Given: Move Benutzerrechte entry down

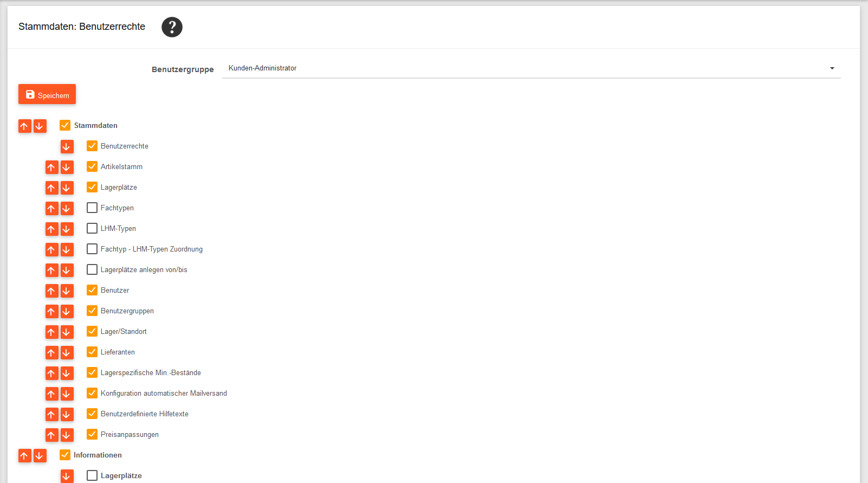Looking at the screenshot, I should pyautogui.click(x=67, y=147).
